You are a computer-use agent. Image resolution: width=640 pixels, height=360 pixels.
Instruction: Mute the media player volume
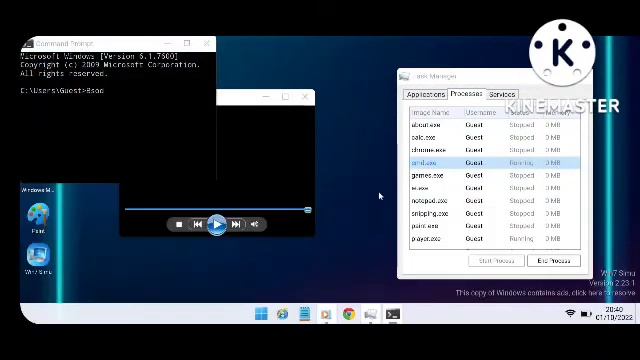coord(255,224)
